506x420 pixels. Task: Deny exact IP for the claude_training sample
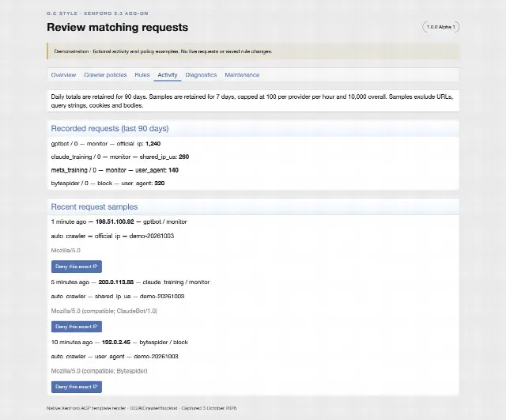click(x=77, y=327)
